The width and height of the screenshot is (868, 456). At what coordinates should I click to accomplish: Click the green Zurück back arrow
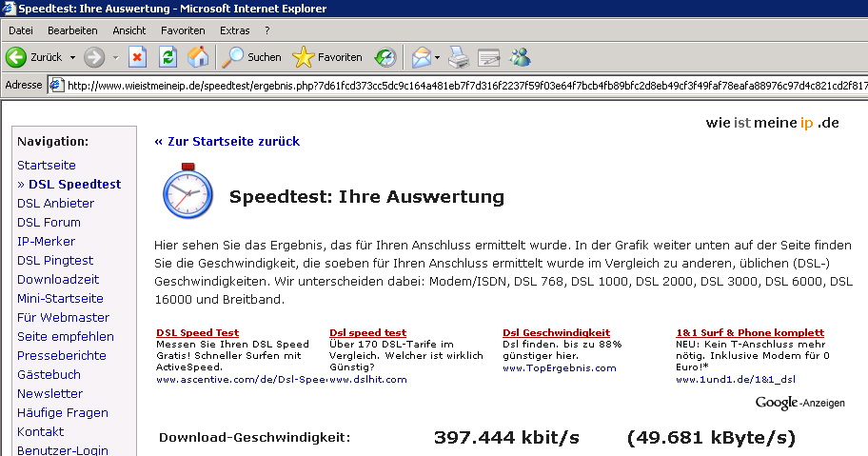coord(16,57)
